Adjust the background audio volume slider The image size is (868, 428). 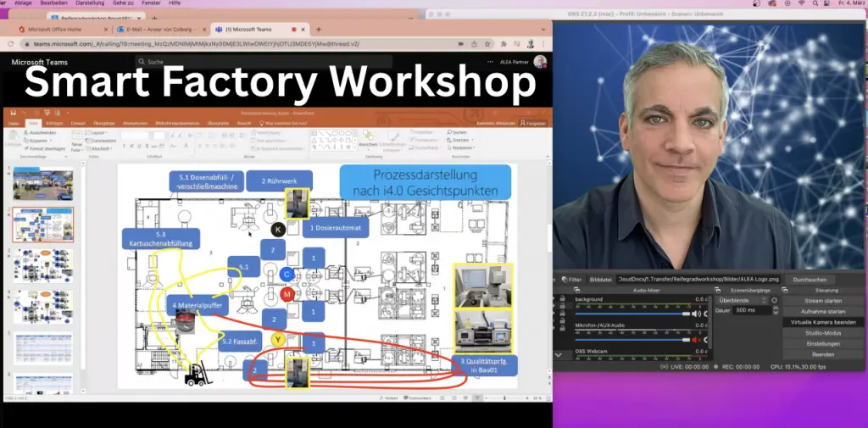click(x=632, y=314)
